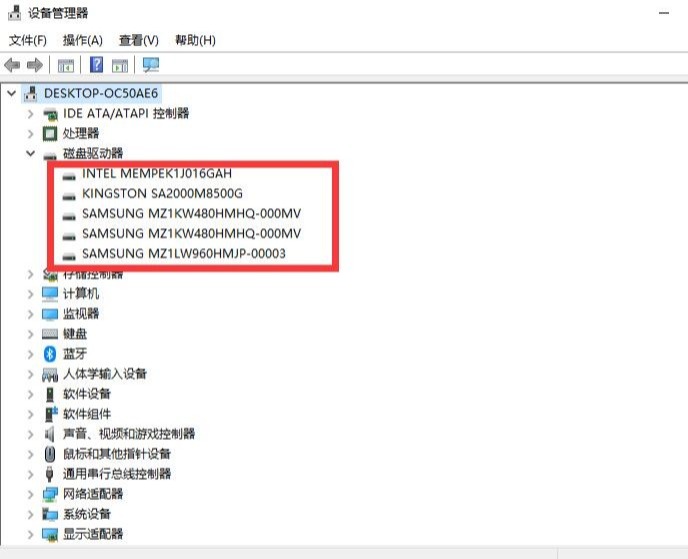Click the 蓝牙 Bluetooth icon

[x=50, y=354]
